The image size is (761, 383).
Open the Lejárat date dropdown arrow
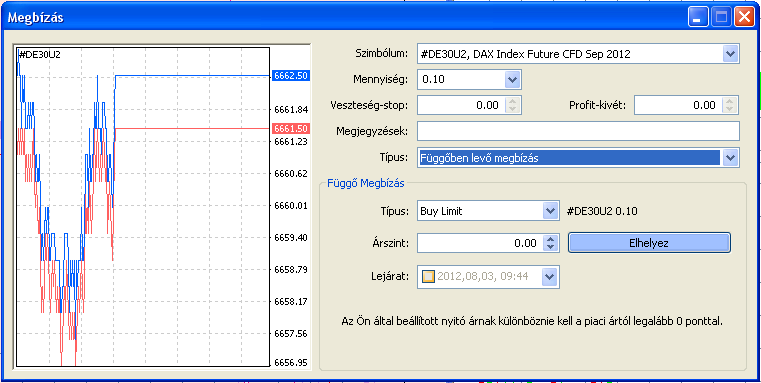tap(549, 277)
